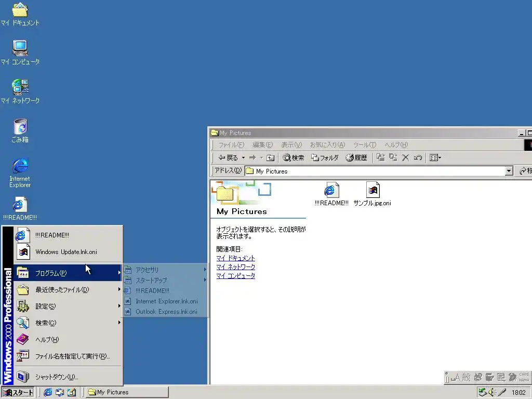
Task: Select Outlook Express.lnk.oni in Programs submenu
Action: (166, 312)
